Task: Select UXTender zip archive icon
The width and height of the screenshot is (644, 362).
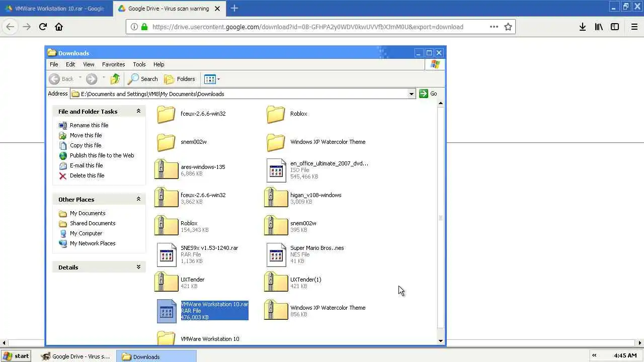Action: [x=166, y=282]
